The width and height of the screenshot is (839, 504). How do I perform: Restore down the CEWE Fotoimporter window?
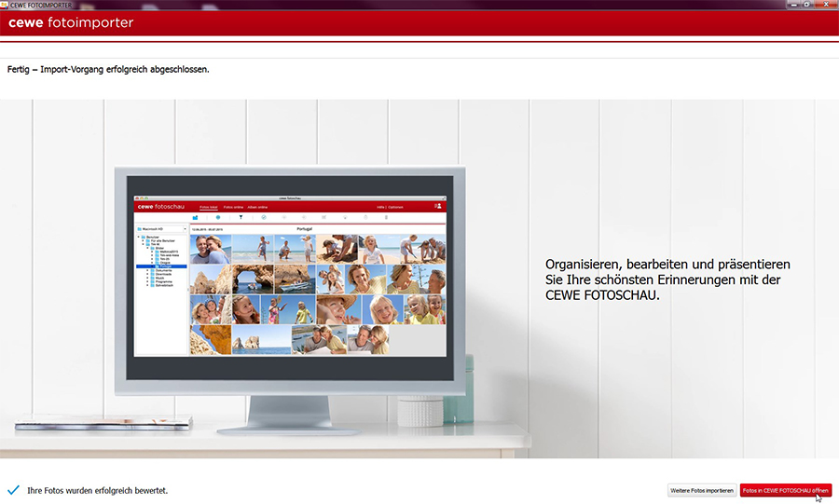pos(807,5)
